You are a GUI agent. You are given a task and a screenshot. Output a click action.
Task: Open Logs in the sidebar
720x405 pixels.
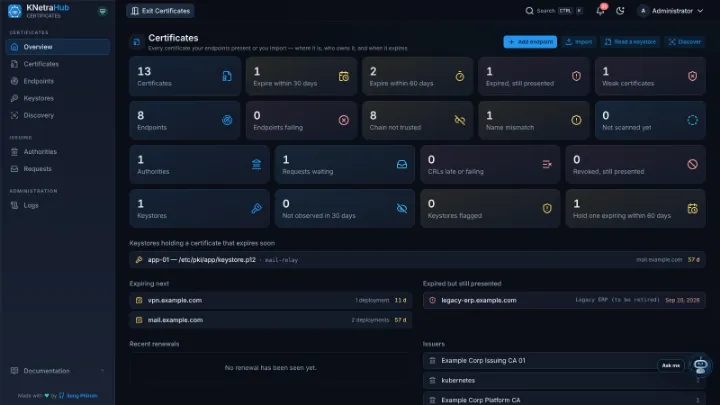coord(58,205)
